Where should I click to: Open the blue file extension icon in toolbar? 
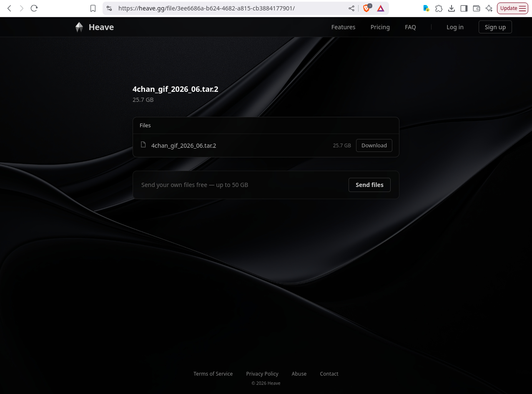point(426,8)
